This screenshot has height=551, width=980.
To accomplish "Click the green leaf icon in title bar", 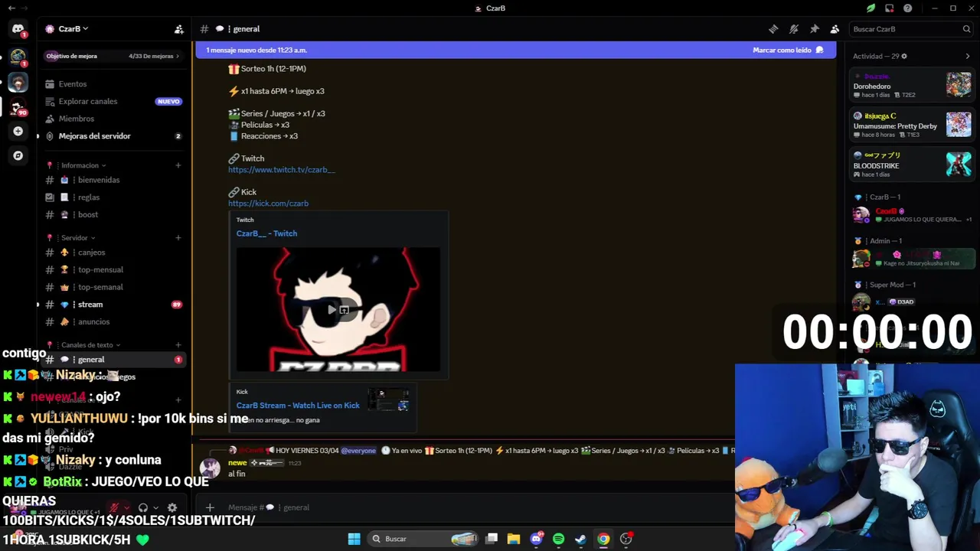I will (x=871, y=8).
